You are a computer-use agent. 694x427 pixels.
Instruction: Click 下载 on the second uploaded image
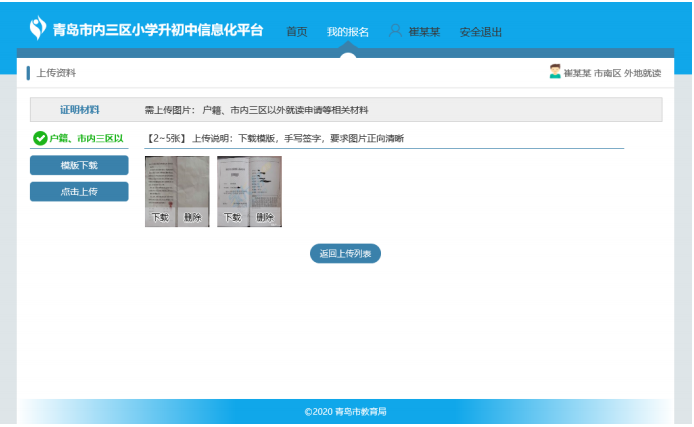[x=232, y=217]
